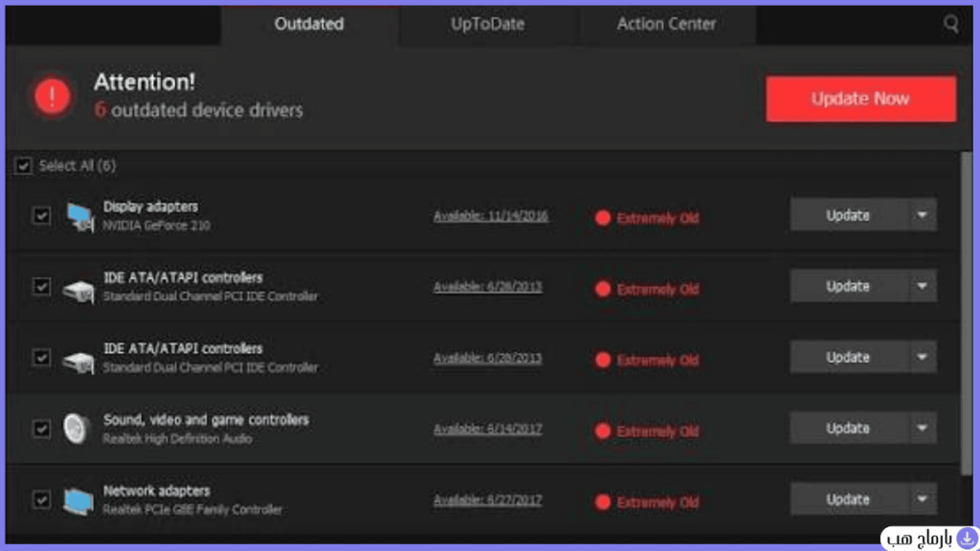
Task: Click the Extremely Old status of Network adapters
Action: [x=657, y=502]
